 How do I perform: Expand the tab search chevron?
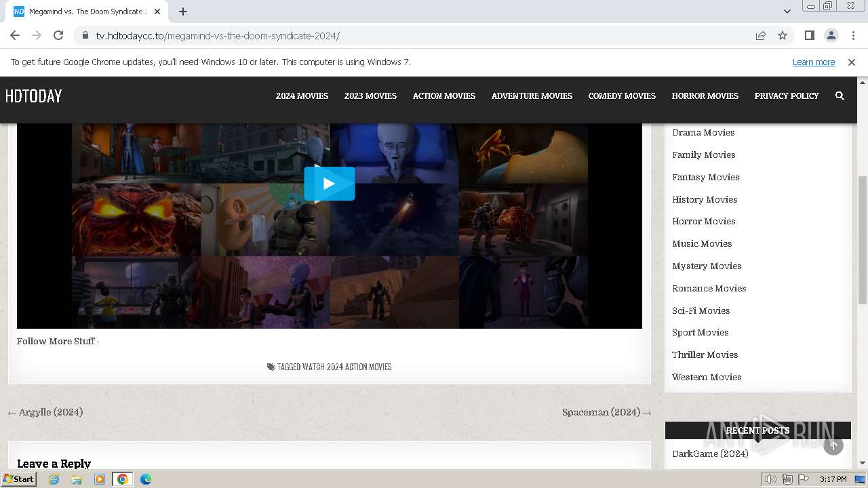787,12
